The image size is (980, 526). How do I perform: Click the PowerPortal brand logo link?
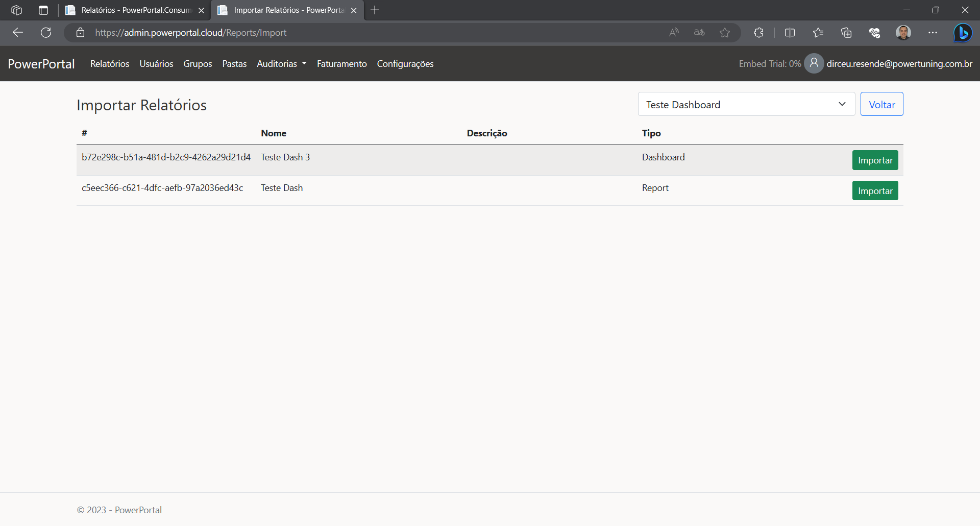click(41, 64)
